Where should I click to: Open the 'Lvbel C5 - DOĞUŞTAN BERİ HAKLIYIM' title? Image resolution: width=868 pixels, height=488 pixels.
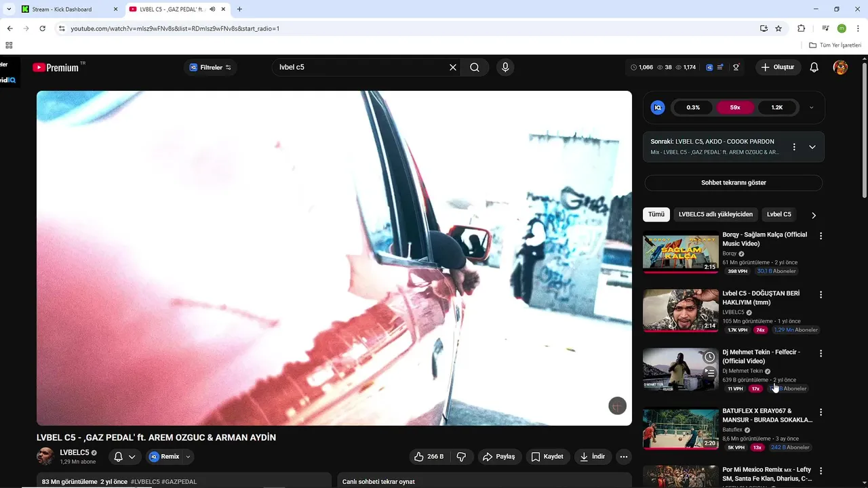point(761,298)
